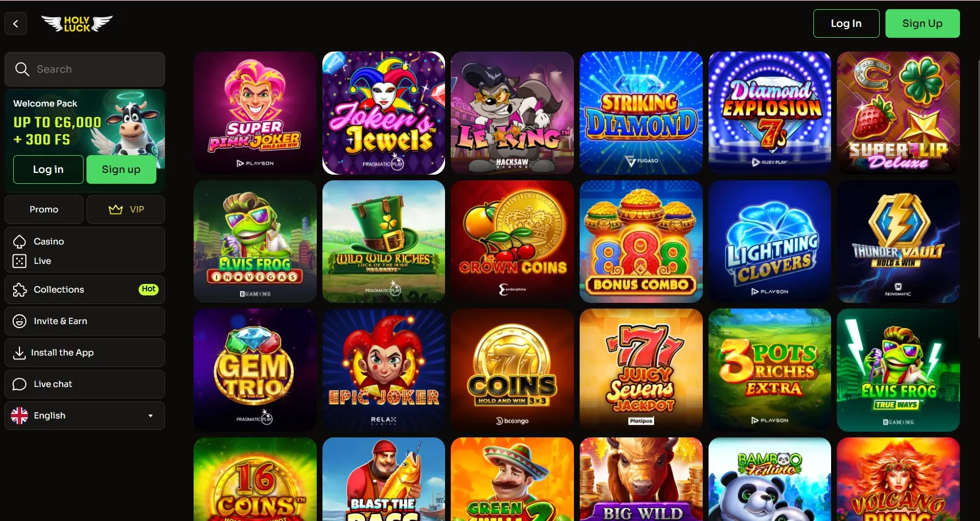Open Live games via the dice icon
Image resolution: width=980 pixels, height=521 pixels.
click(x=19, y=261)
